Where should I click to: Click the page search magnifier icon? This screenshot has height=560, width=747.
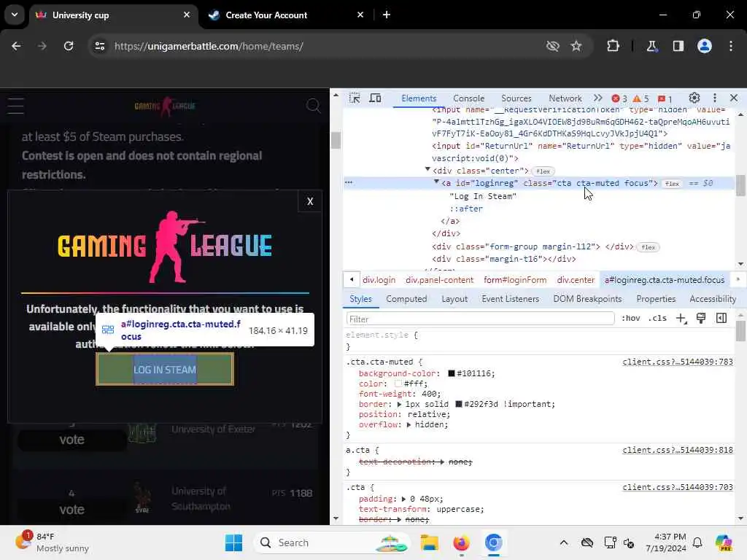(x=313, y=105)
